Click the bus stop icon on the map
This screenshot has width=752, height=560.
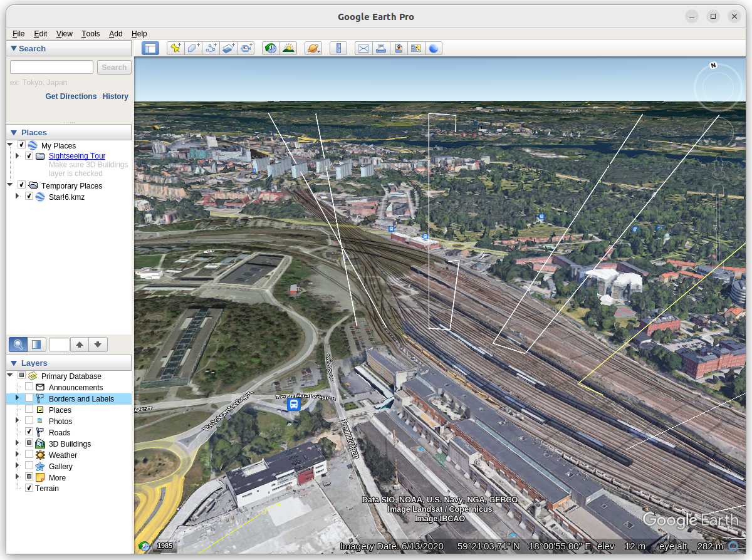click(x=294, y=405)
